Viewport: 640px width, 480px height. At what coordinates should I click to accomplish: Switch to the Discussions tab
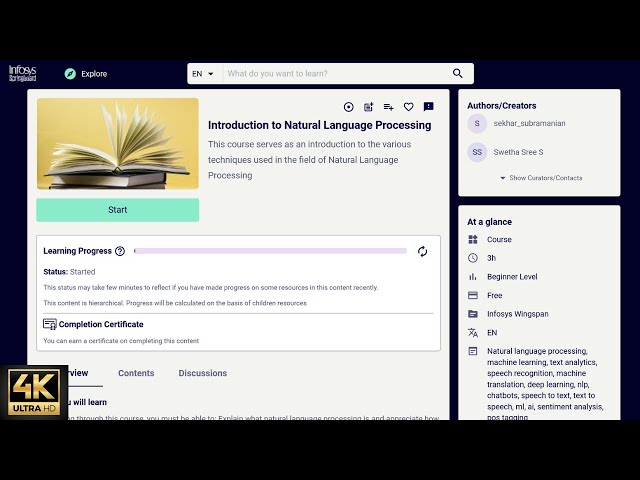[x=202, y=373]
